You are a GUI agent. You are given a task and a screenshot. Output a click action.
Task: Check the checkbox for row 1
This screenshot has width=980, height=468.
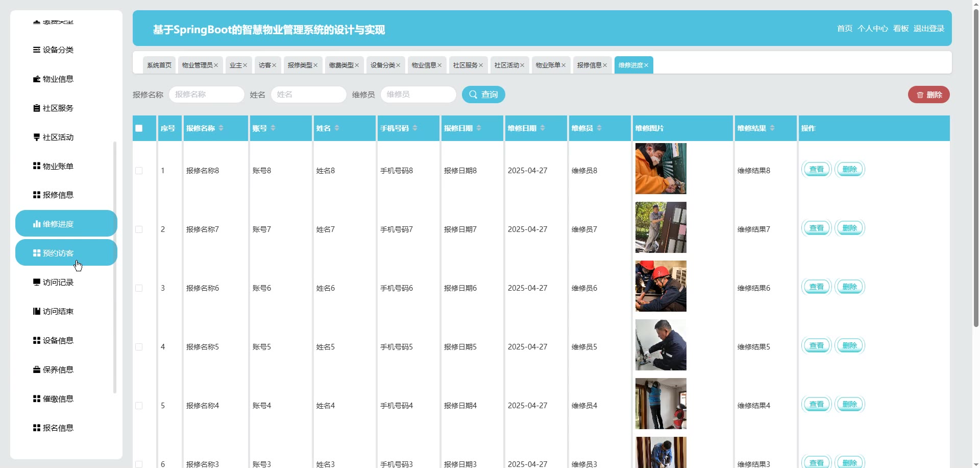[139, 171]
